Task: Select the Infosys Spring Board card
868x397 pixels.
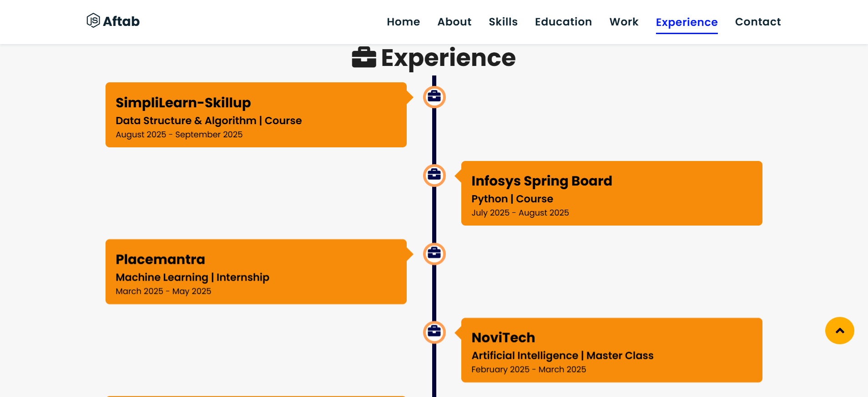Action: 611,193
